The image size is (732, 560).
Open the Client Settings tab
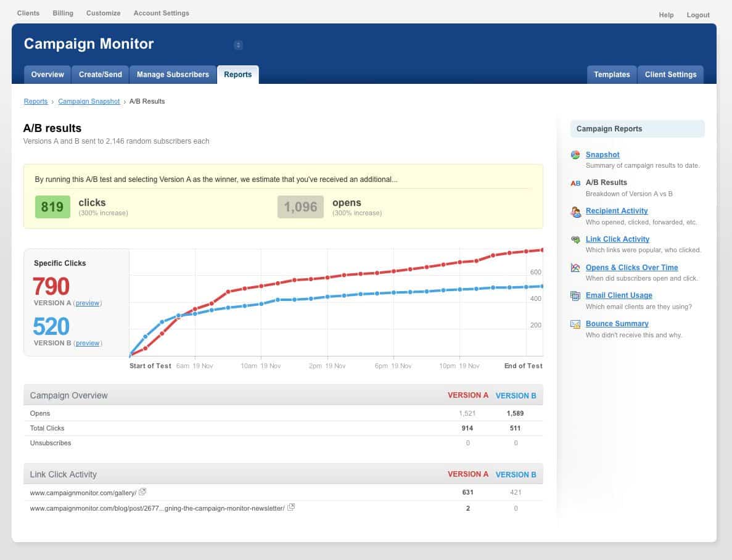click(670, 75)
